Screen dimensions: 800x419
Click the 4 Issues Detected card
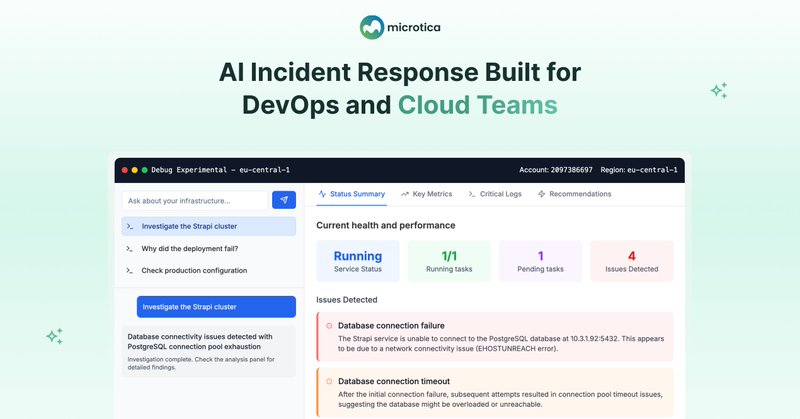[x=632, y=261]
